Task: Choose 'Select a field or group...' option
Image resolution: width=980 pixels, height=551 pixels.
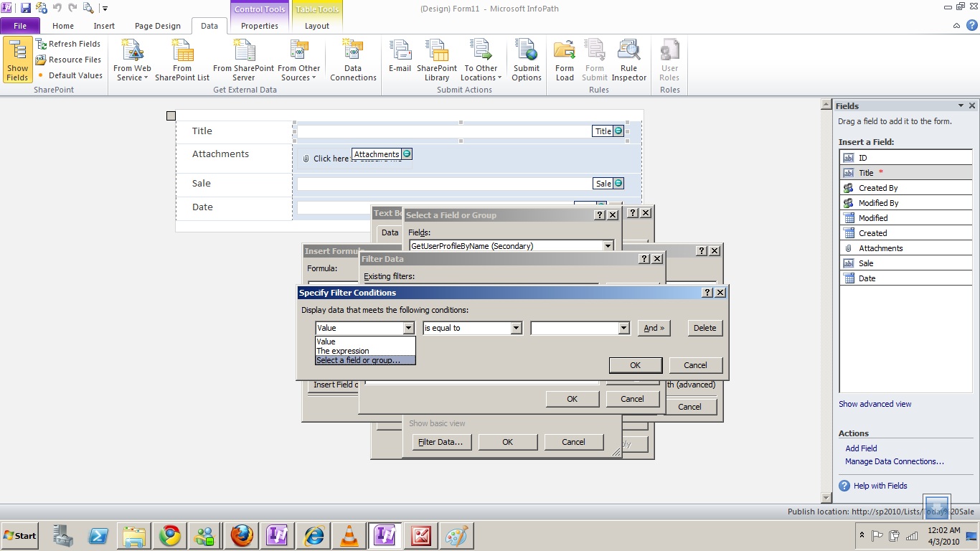Action: (365, 360)
